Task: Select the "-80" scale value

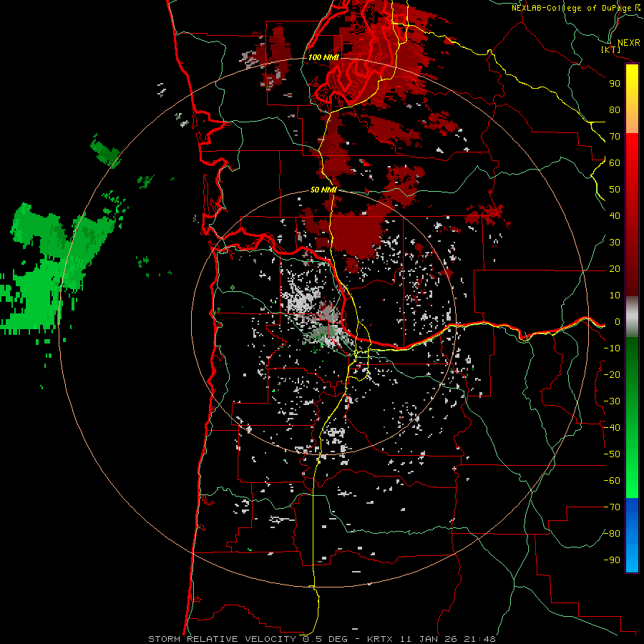Action: tap(612, 534)
